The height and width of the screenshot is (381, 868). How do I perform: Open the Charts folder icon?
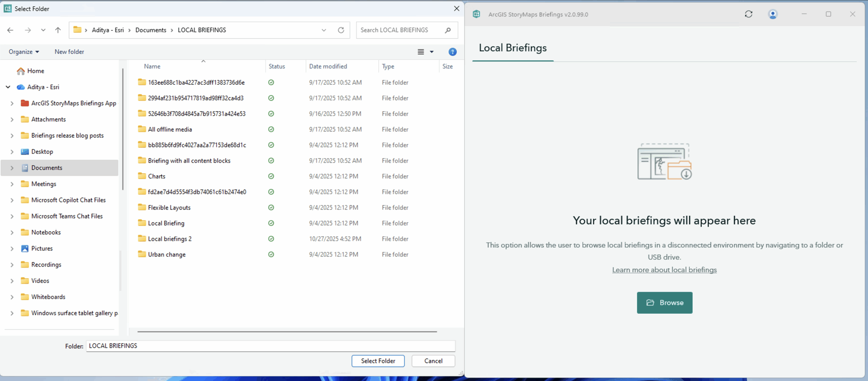(x=142, y=176)
